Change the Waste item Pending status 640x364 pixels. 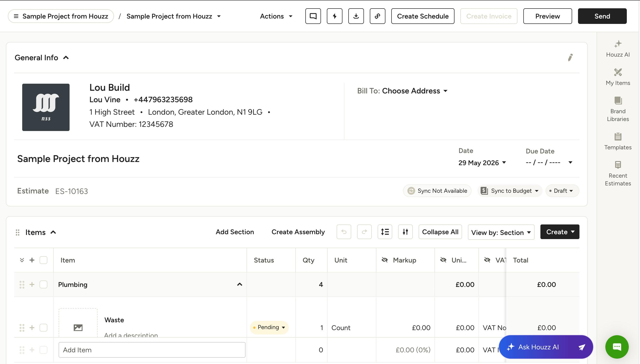click(x=269, y=327)
